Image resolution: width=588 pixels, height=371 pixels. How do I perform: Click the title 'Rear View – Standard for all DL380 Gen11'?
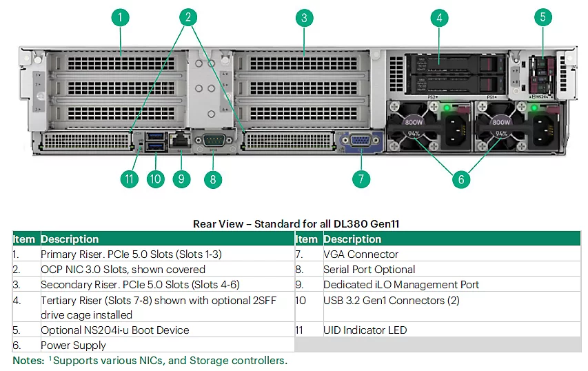pyautogui.click(x=296, y=224)
